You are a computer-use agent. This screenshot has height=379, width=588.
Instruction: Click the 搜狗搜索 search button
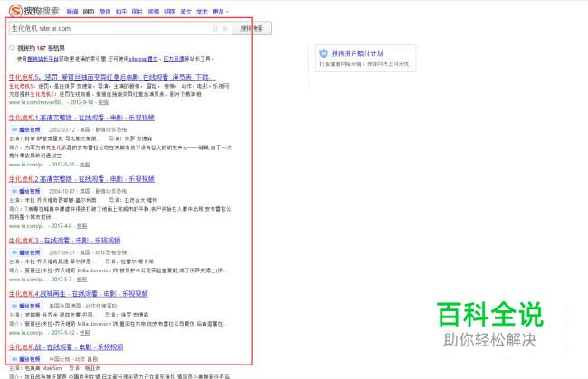[251, 28]
